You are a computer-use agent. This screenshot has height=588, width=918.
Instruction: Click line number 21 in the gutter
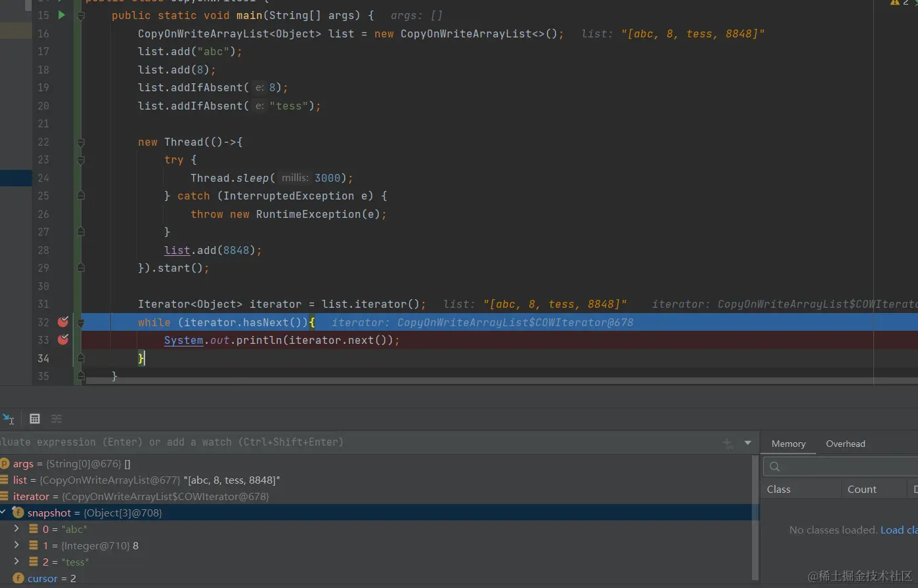43,123
